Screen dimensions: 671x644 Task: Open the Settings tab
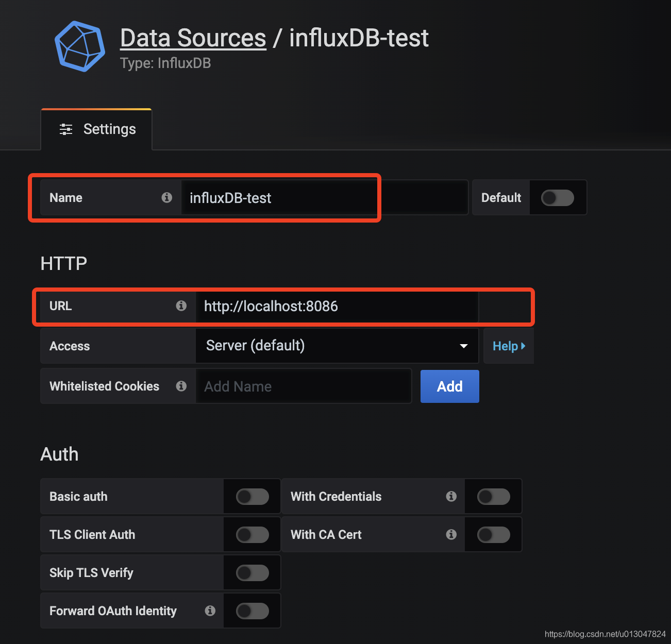pyautogui.click(x=96, y=129)
